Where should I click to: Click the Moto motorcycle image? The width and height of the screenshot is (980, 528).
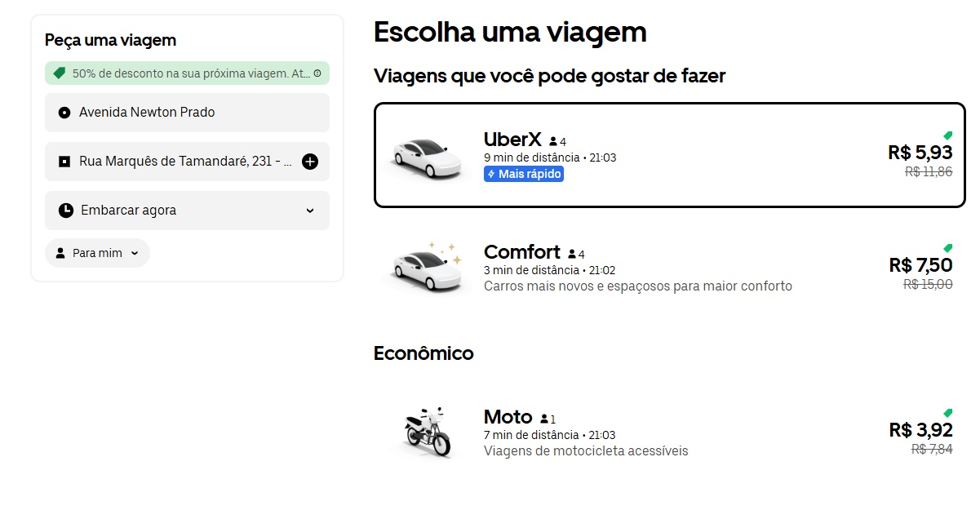[x=428, y=432]
